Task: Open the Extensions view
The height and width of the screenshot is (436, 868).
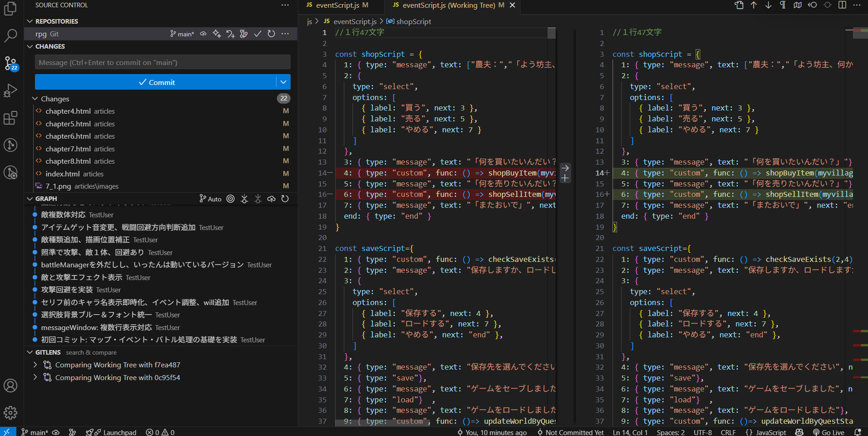Action: coord(10,118)
